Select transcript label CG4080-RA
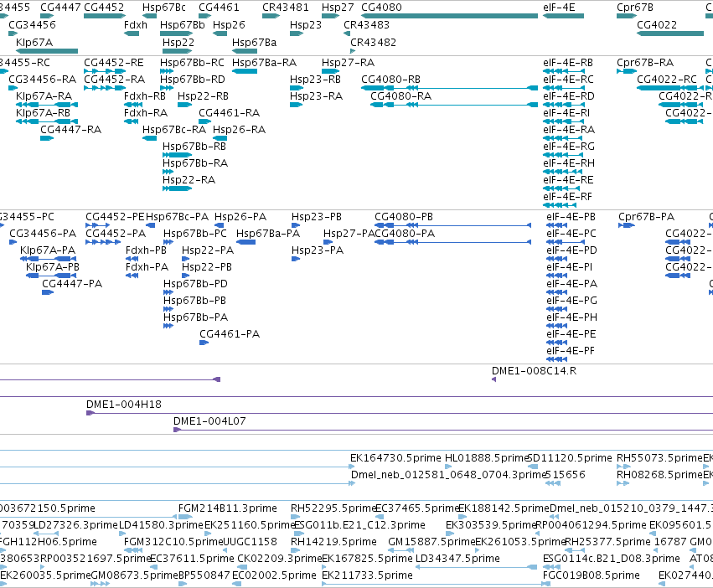Image resolution: width=713 pixels, height=588 pixels. pyautogui.click(x=400, y=96)
